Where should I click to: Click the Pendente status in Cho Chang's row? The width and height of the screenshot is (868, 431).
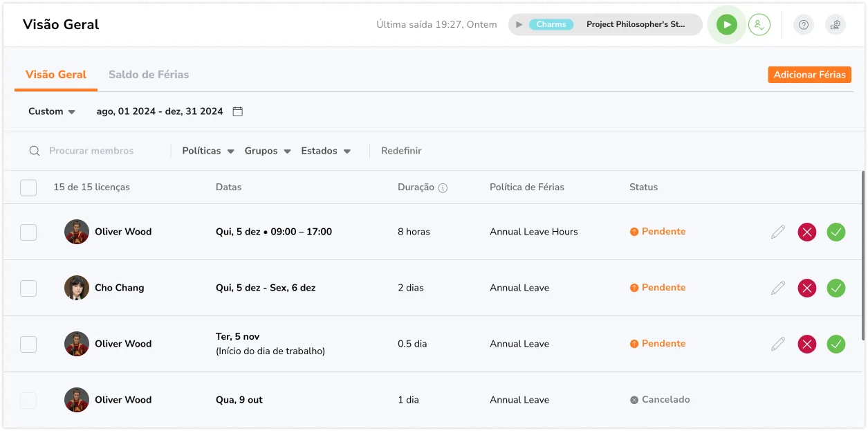pyautogui.click(x=658, y=288)
